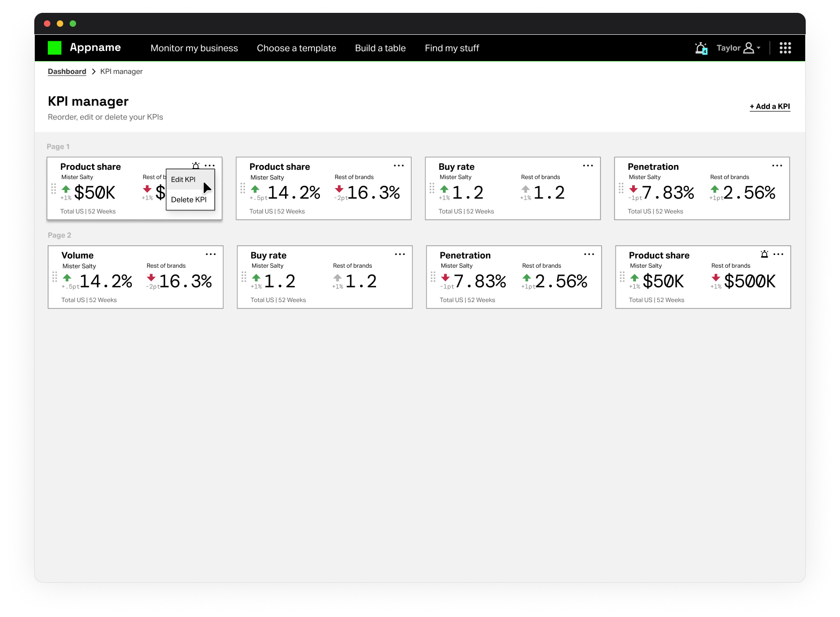This screenshot has height=617, width=840.
Task: Click the Taylor user profile icon
Action: click(748, 48)
